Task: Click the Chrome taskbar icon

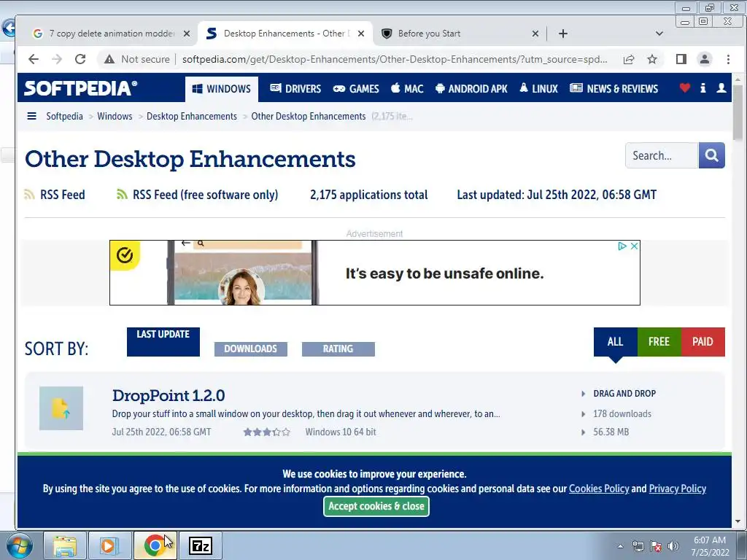Action: click(x=155, y=545)
